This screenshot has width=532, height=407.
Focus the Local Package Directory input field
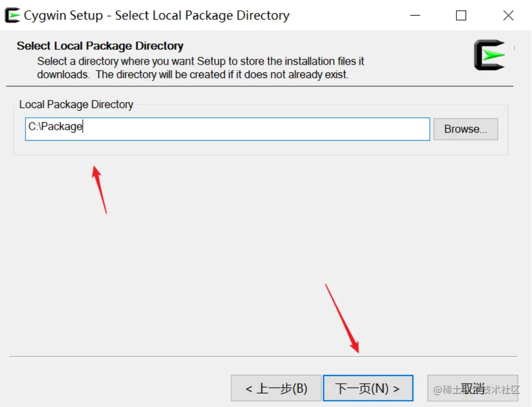pos(227,129)
